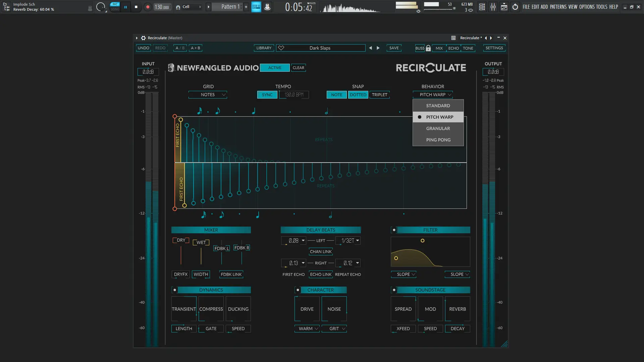The width and height of the screenshot is (644, 362).
Task: Toggle the piano roll view icon
Action: click(256, 7)
